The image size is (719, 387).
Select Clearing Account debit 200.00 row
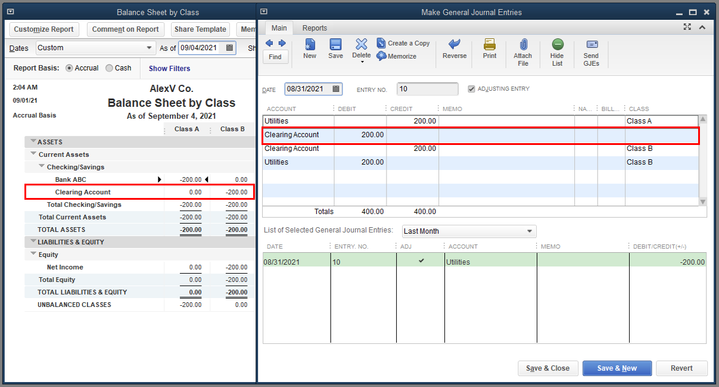click(481, 135)
